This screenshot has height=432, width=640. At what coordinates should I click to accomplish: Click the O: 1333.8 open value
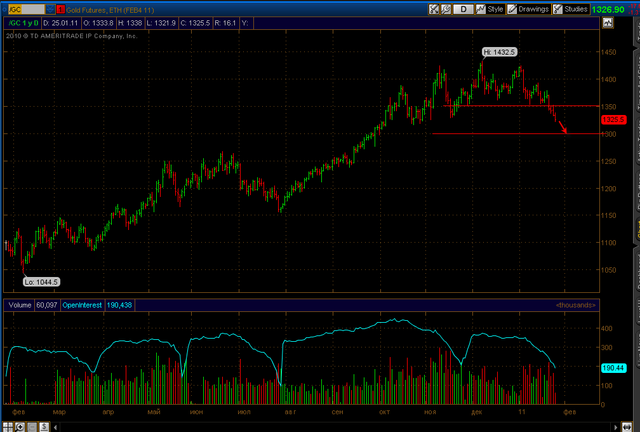click(98, 23)
